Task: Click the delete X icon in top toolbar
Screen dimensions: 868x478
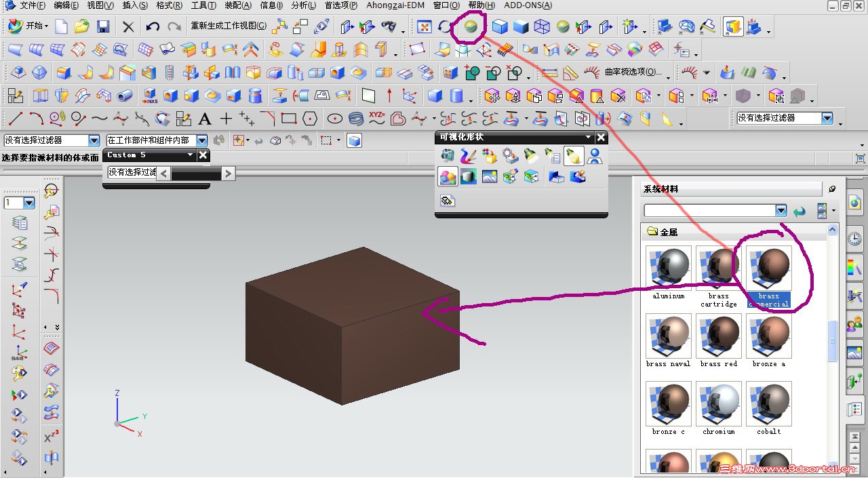Action: [x=128, y=26]
